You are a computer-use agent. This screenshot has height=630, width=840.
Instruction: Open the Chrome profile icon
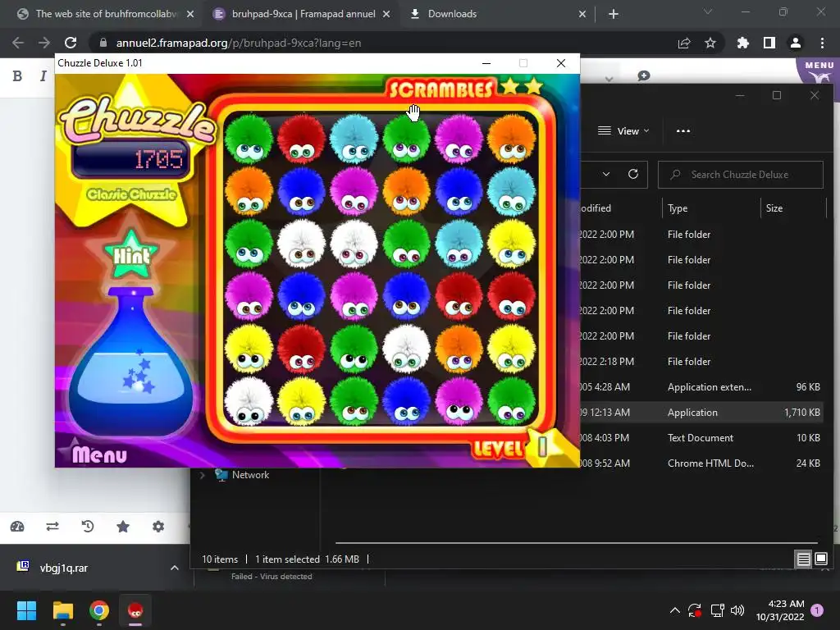pos(796,43)
